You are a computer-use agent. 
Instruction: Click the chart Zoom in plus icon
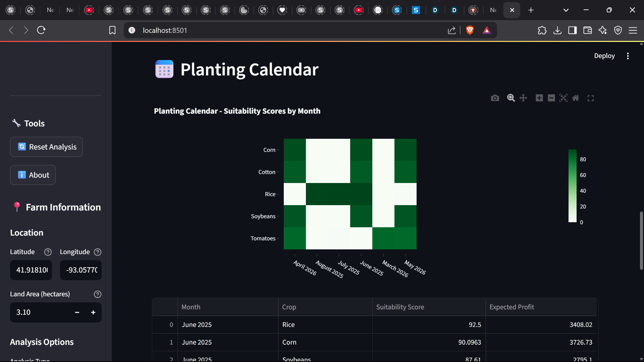pos(539,98)
